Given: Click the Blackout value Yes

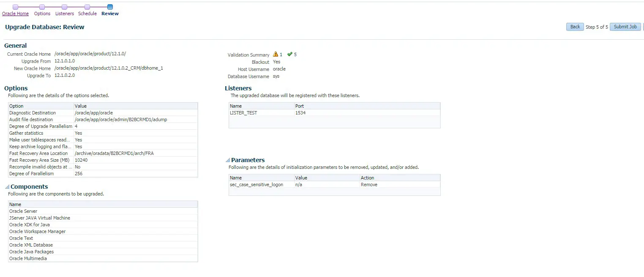Looking at the screenshot, I should tap(276, 62).
